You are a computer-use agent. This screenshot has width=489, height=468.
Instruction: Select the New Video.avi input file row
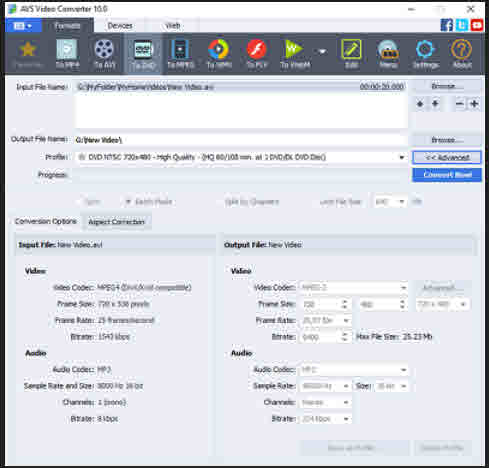click(241, 87)
